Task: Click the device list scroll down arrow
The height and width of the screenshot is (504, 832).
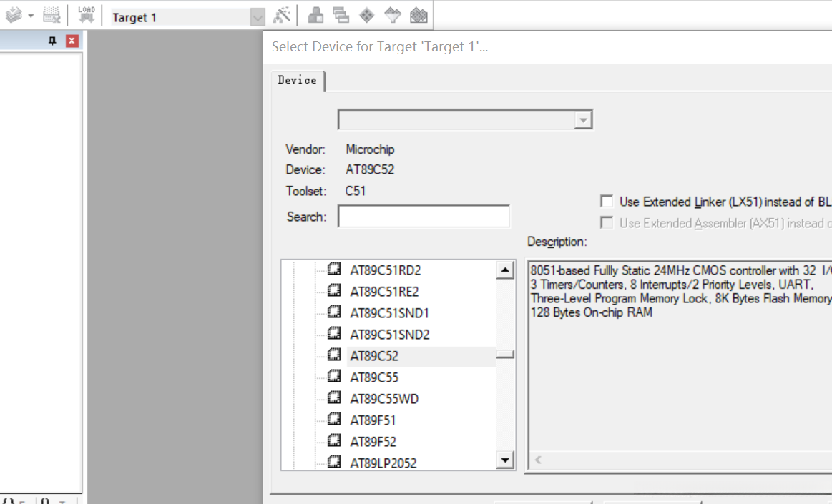Action: pyautogui.click(x=505, y=460)
